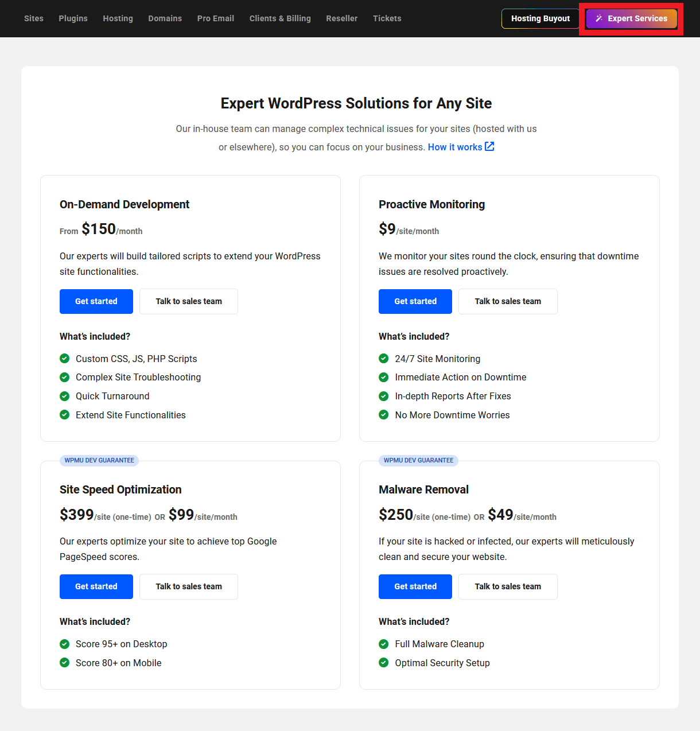Open Pro Email in the top nav
The width and height of the screenshot is (700, 731).
(216, 18)
